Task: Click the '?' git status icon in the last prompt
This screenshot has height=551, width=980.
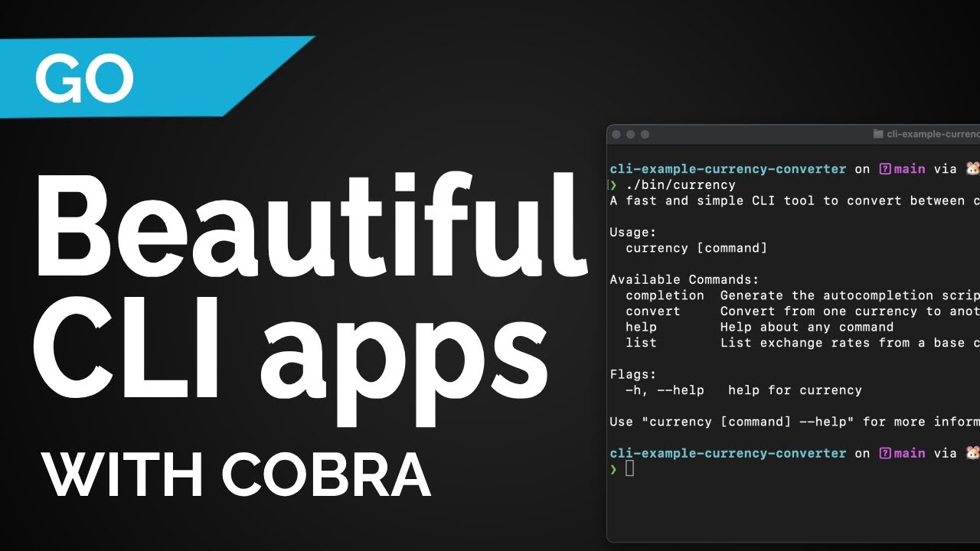Action: tap(885, 453)
